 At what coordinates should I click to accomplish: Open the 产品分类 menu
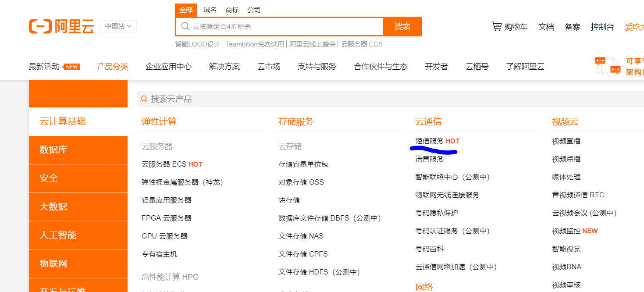coord(113,67)
